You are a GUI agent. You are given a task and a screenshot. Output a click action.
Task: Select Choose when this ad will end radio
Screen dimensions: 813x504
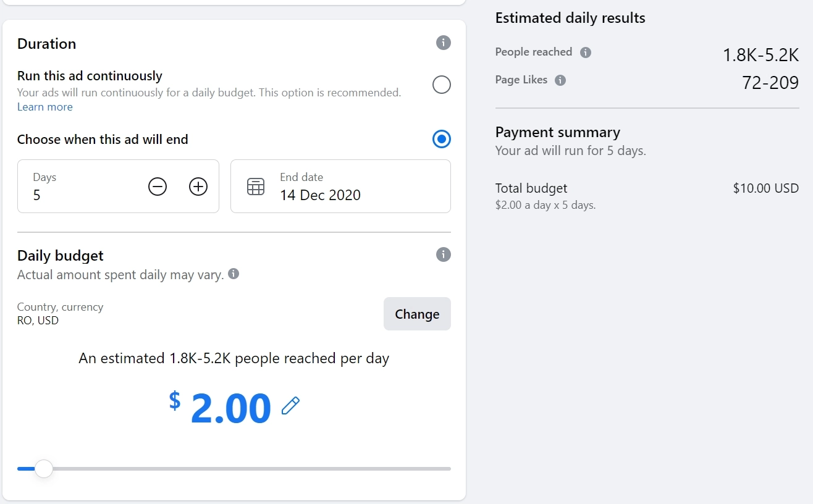click(442, 139)
